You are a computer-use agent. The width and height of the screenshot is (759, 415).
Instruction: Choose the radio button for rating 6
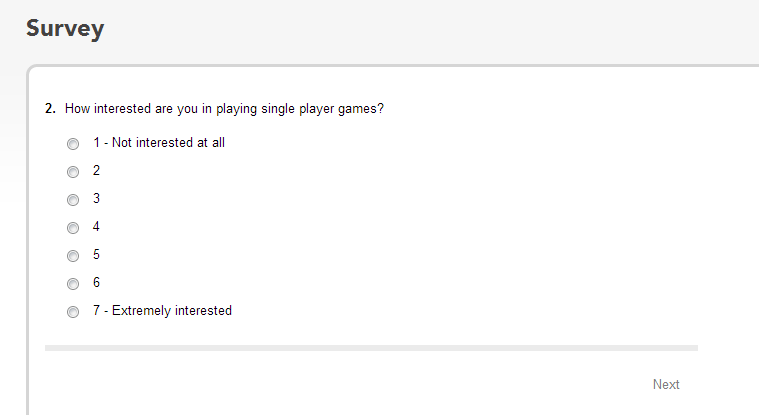pyautogui.click(x=73, y=284)
